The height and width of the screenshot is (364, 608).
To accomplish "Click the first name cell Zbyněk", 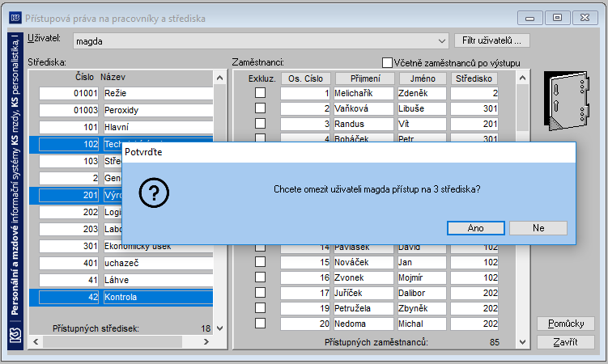I will pos(422,309).
